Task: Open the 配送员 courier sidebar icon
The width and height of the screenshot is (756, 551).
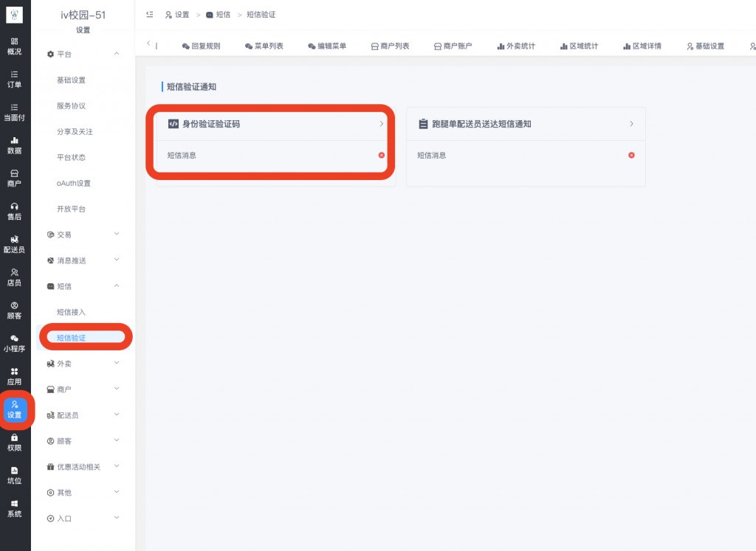Action: 15,243
